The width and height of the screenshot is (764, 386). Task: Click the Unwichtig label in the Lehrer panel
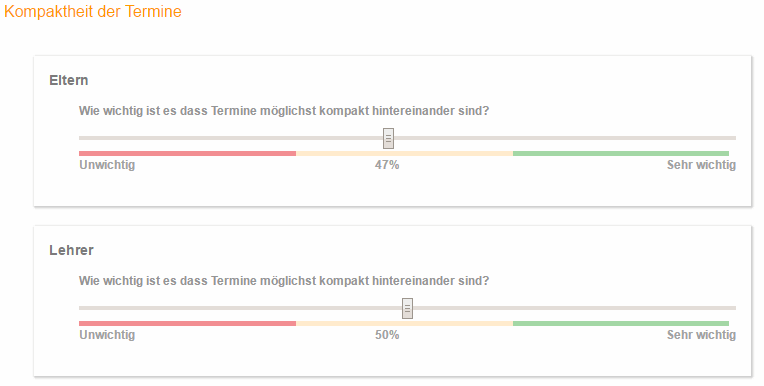(x=107, y=335)
